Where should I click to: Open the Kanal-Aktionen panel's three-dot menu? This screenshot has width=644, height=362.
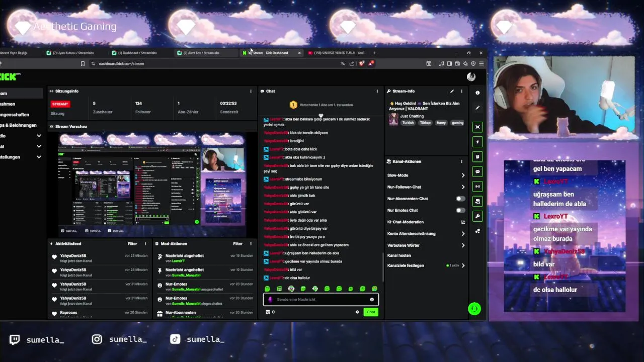461,161
